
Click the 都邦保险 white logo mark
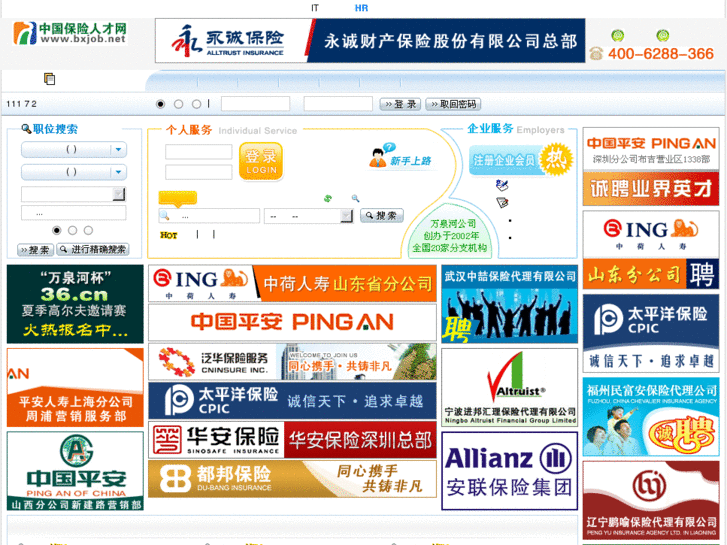tap(175, 479)
